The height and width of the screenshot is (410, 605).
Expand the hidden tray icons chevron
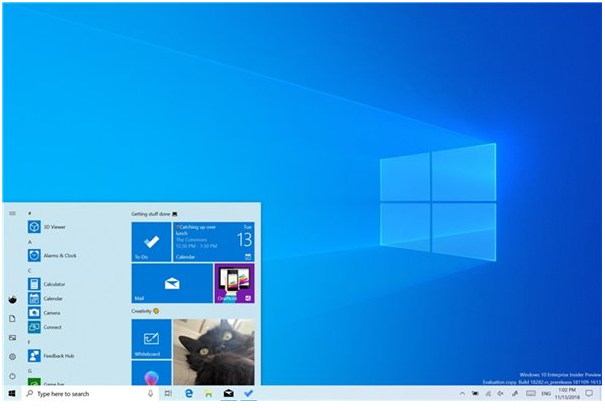462,393
